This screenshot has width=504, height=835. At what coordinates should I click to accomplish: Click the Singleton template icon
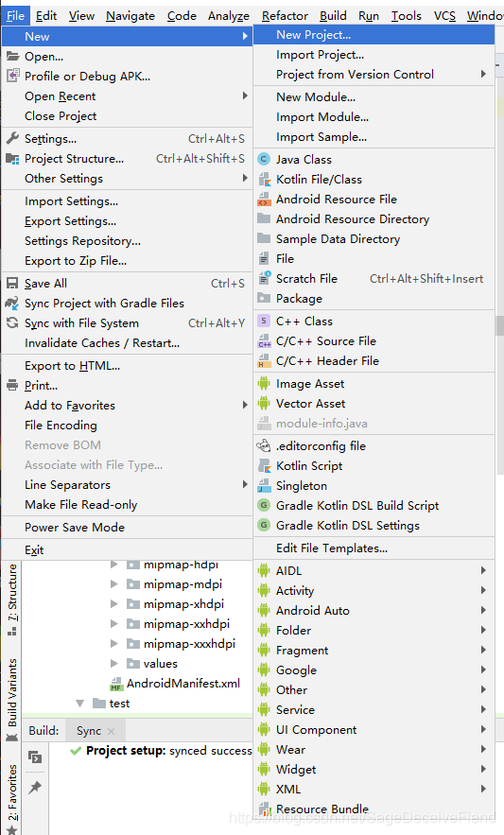point(264,486)
